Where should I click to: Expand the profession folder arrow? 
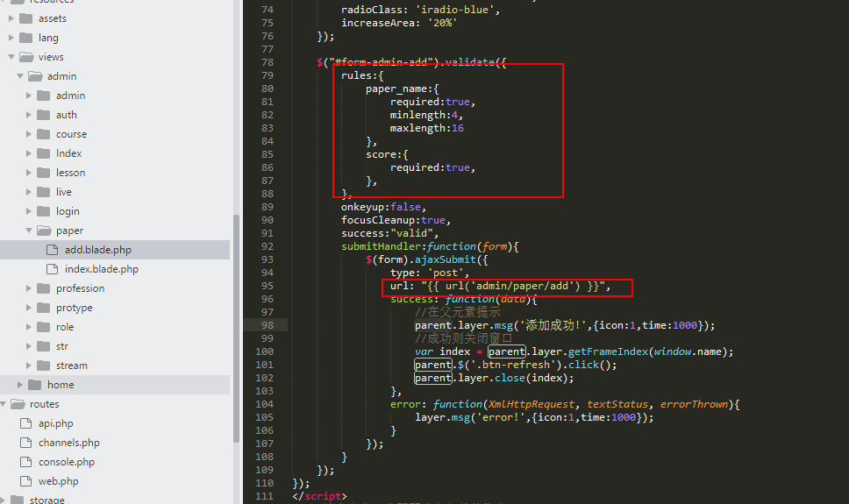pos(29,288)
